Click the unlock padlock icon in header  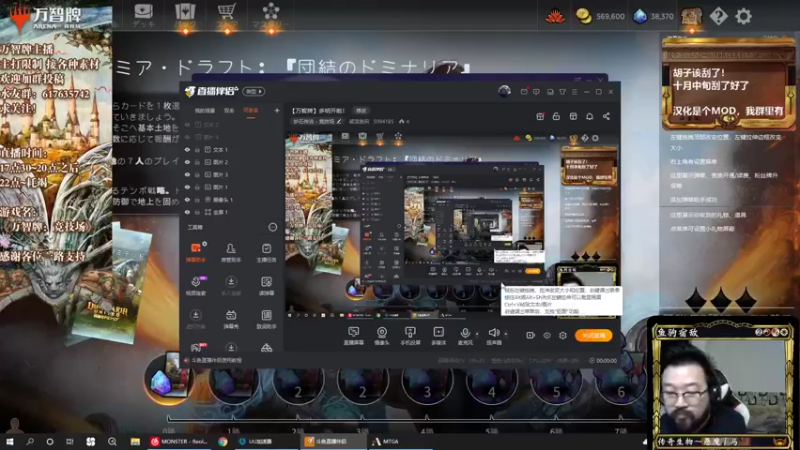556,116
